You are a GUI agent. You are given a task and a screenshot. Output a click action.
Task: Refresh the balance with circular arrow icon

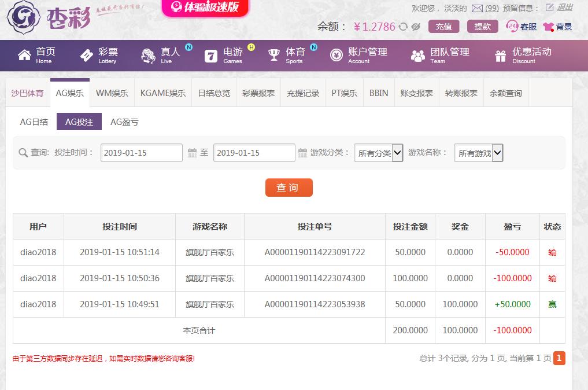(403, 27)
